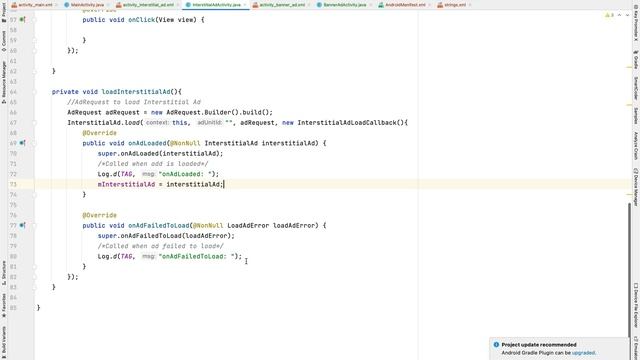Click the 'onAdLoaded' method name on line 69
This screenshot has height=360, width=640.
147,143
